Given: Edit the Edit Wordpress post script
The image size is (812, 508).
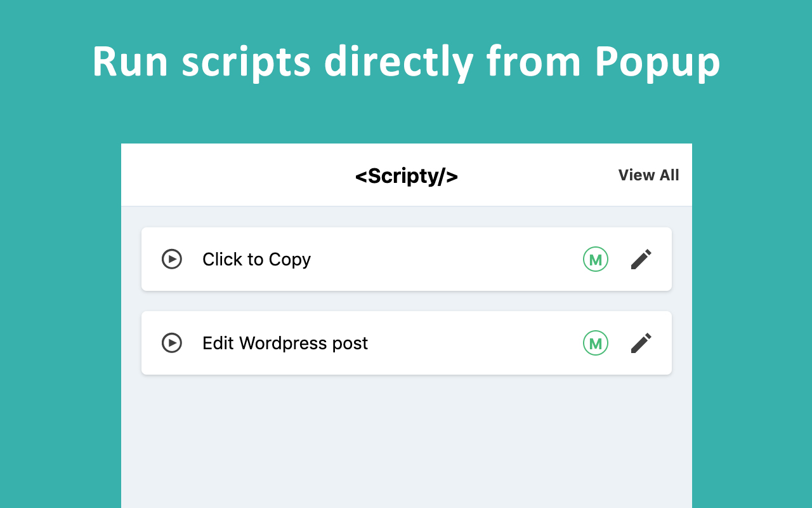Looking at the screenshot, I should [641, 343].
